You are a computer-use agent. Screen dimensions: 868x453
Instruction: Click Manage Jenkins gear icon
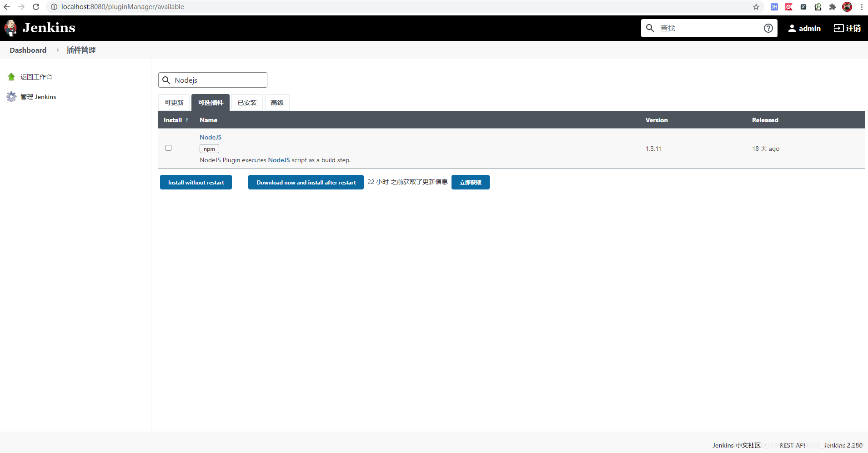coord(11,97)
